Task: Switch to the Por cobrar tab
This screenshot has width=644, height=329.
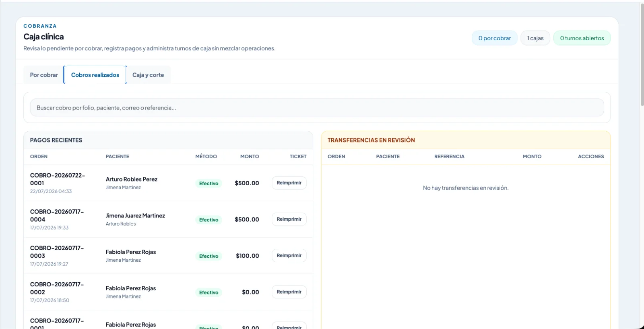Action: tap(44, 75)
